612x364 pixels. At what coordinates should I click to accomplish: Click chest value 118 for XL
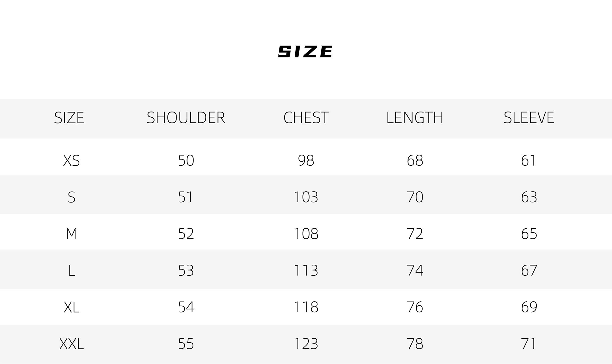tap(306, 307)
